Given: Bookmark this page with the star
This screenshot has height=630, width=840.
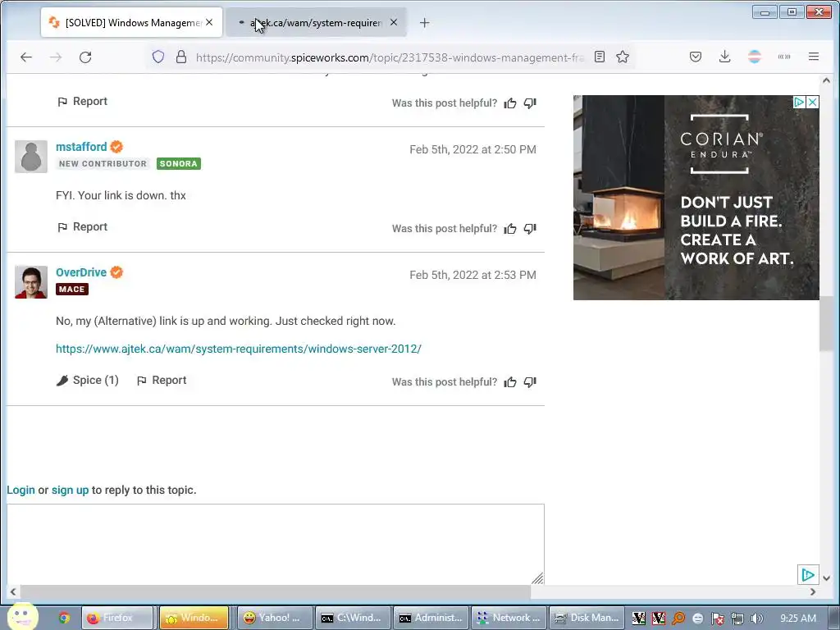Looking at the screenshot, I should coord(623,57).
